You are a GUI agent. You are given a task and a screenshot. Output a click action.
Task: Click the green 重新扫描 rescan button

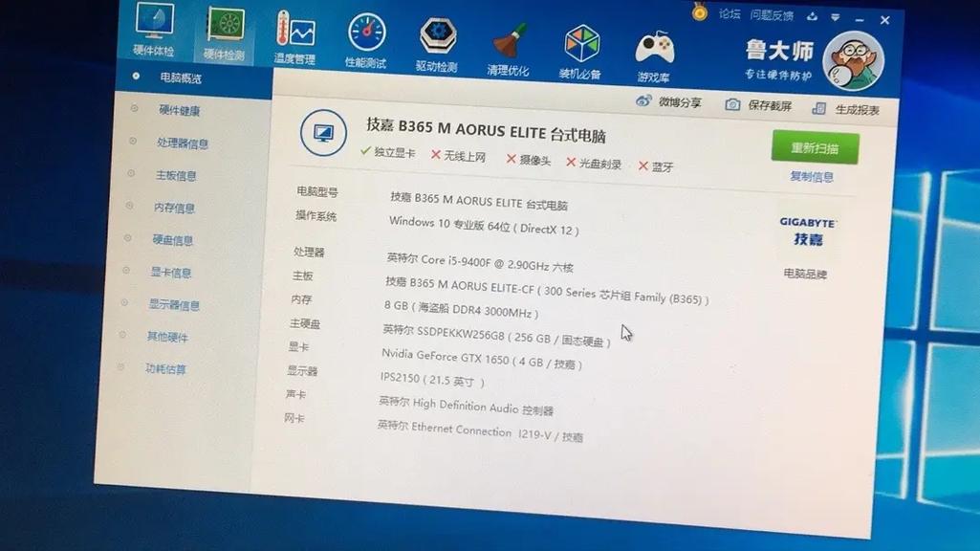(815, 147)
